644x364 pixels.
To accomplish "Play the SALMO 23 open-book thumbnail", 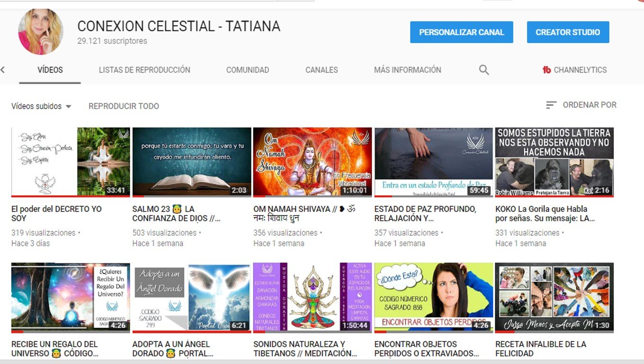I will click(192, 162).
